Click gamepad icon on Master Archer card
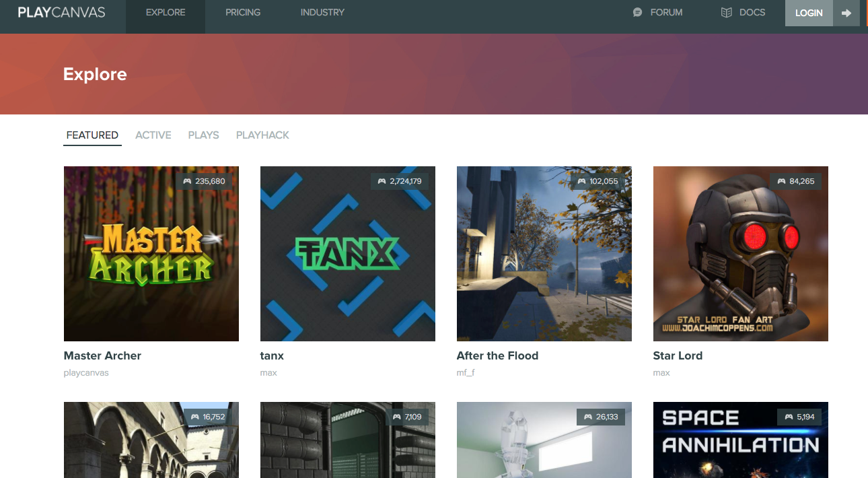868x478 pixels. pos(186,181)
